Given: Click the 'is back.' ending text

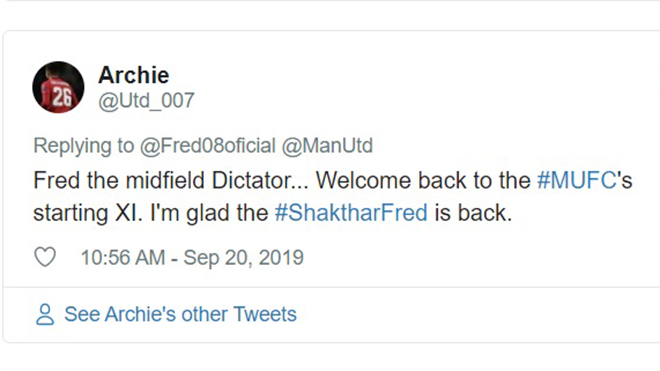Looking at the screenshot, I should tap(473, 213).
